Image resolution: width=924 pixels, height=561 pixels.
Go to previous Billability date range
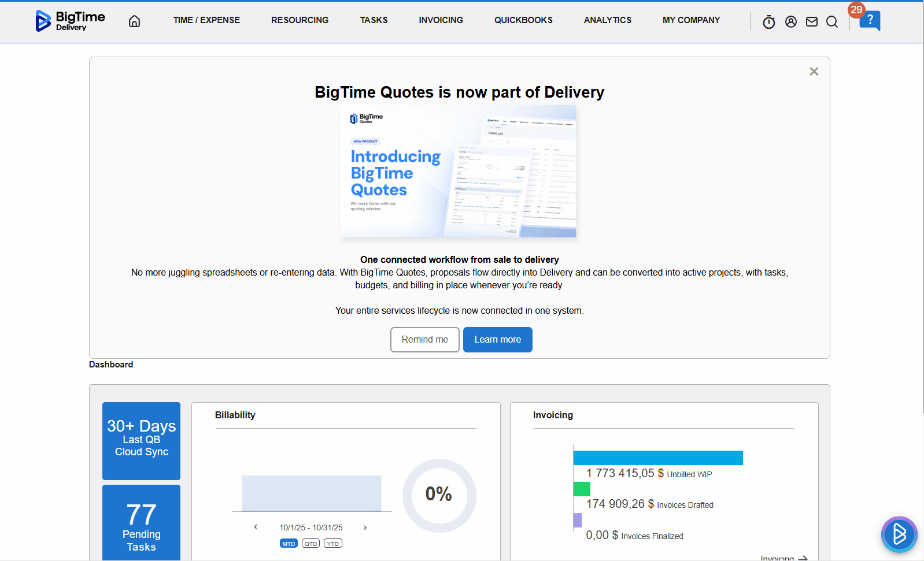coord(256,527)
